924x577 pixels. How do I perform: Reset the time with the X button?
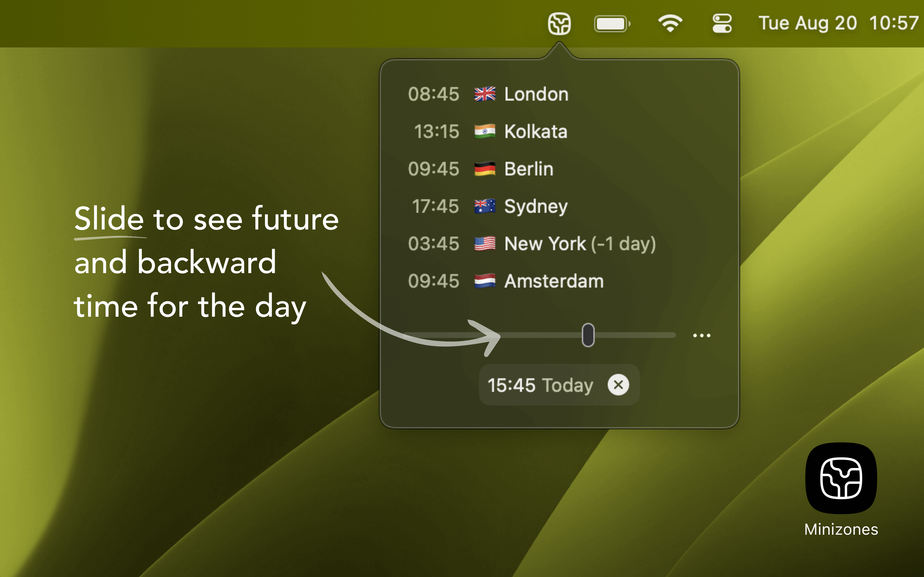(x=618, y=385)
